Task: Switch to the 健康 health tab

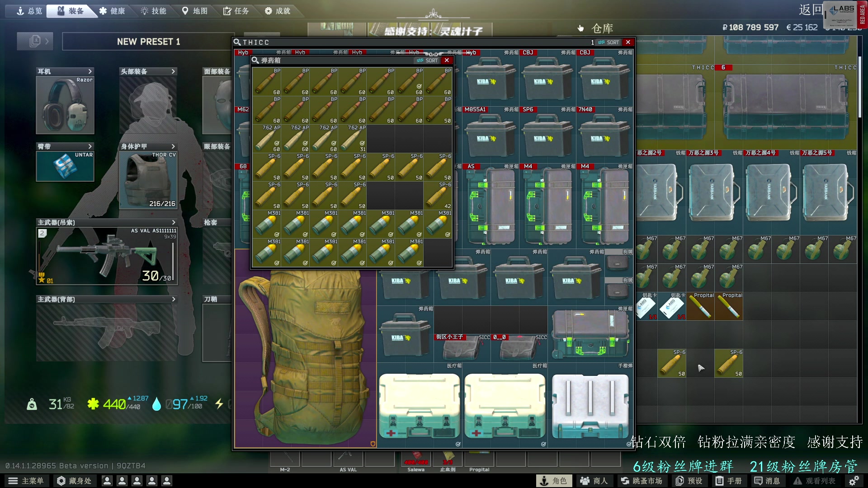Action: tap(112, 11)
